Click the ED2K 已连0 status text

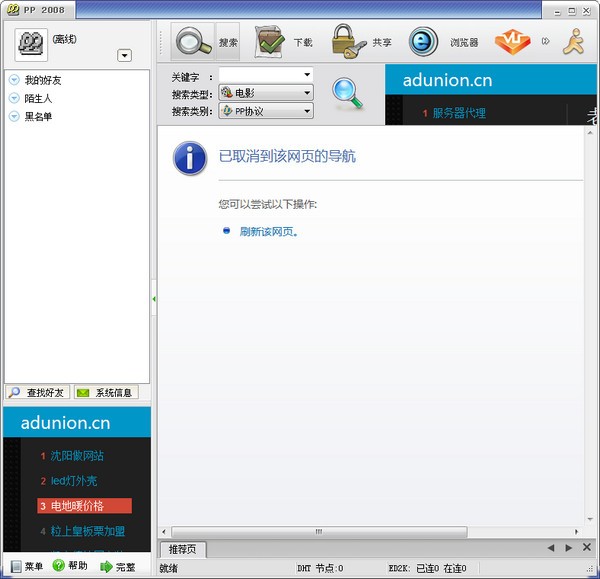427,568
